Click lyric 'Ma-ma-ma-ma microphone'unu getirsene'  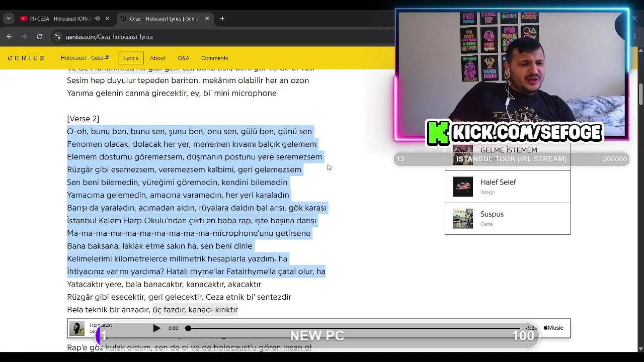189,233
